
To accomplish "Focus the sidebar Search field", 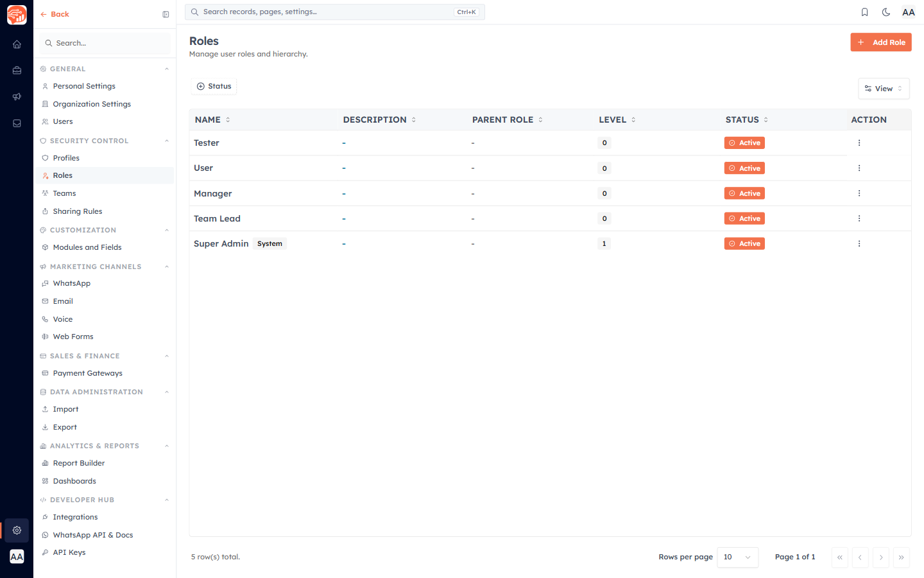I will click(105, 43).
